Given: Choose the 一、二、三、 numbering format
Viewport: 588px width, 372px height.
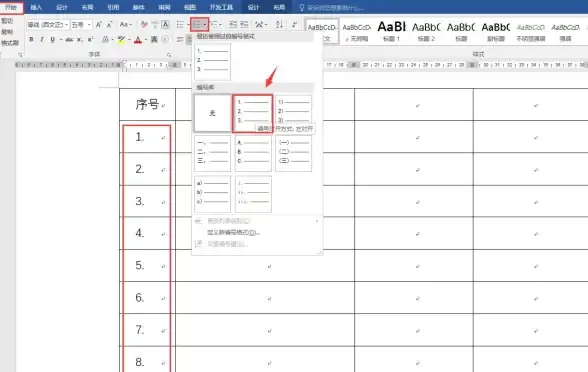Looking at the screenshot, I should point(212,153).
